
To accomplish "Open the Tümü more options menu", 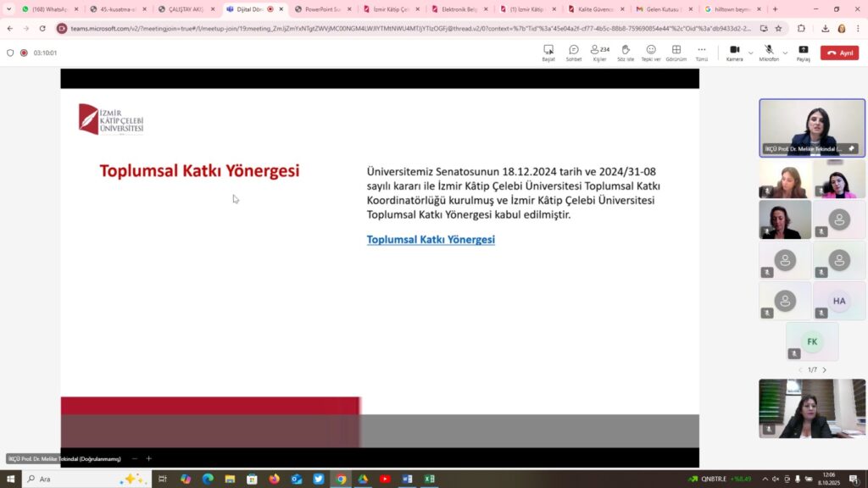I will (701, 53).
